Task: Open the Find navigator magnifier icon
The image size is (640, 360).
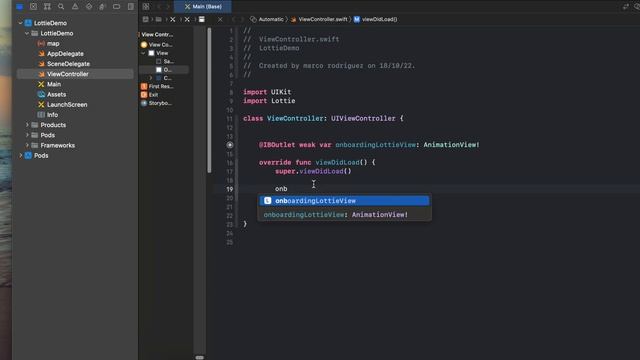Action: pos(61,7)
